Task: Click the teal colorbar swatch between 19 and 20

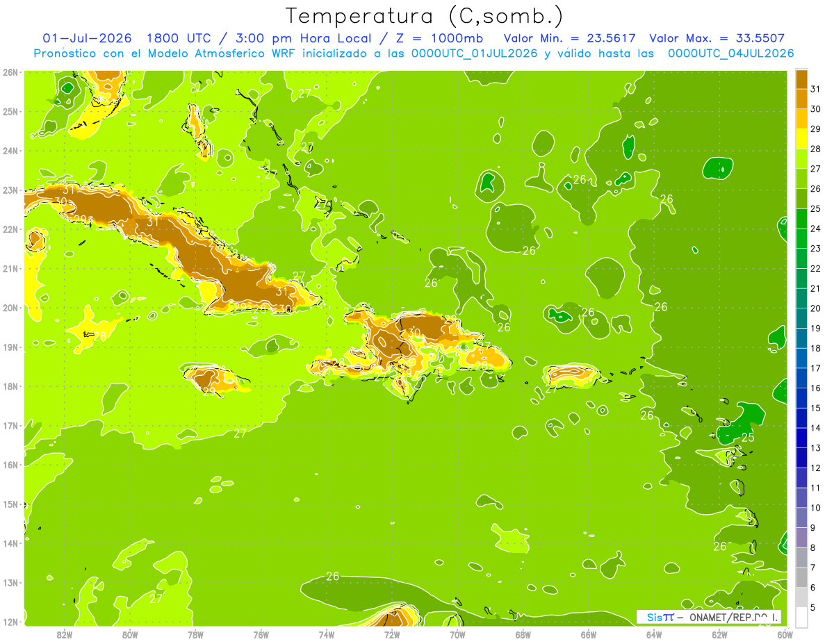Action: 801,318
